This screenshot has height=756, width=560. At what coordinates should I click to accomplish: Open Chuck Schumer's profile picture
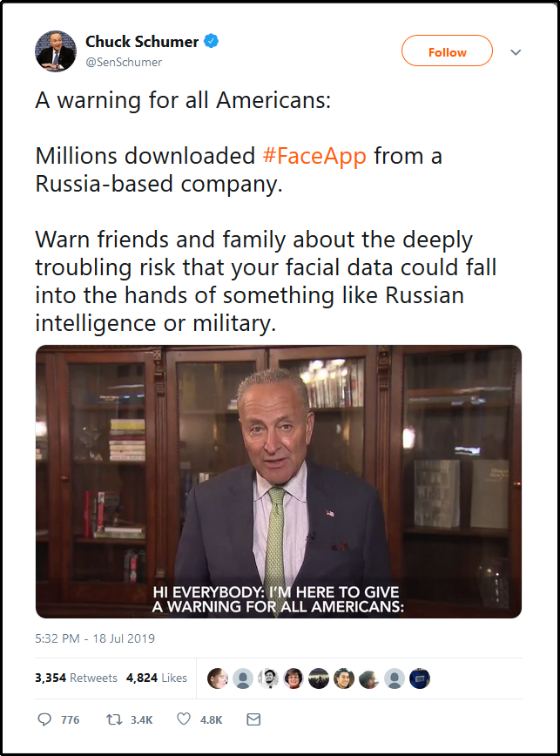(56, 51)
